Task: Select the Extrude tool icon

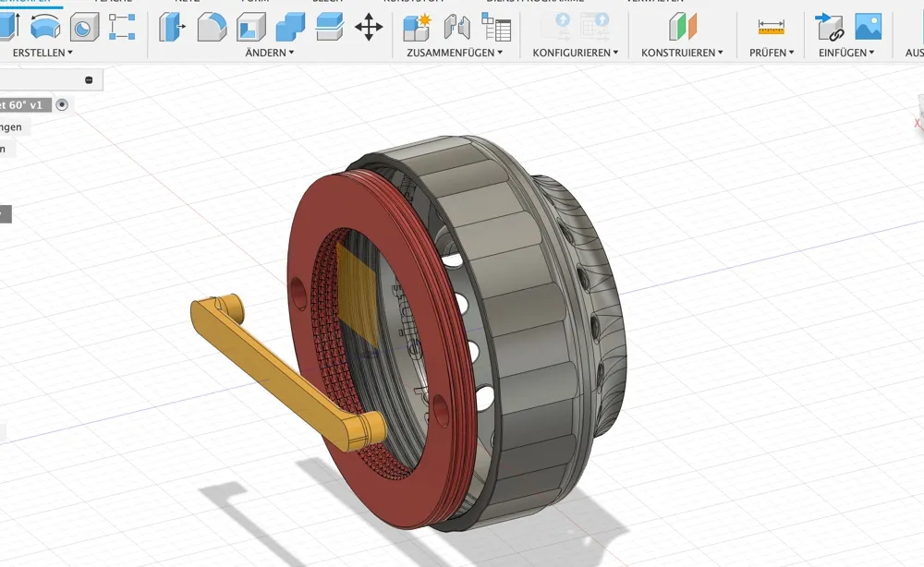Action: [x=9, y=27]
